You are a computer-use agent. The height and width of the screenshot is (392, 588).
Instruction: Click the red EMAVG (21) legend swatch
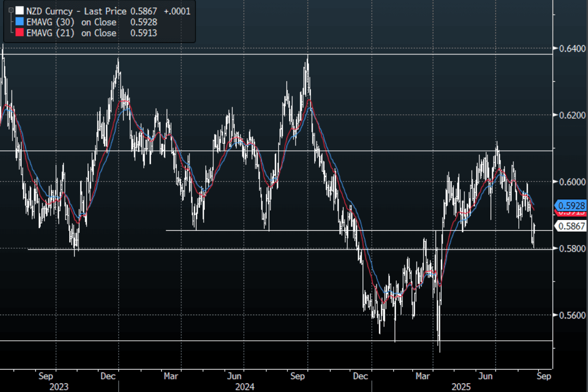(x=20, y=33)
